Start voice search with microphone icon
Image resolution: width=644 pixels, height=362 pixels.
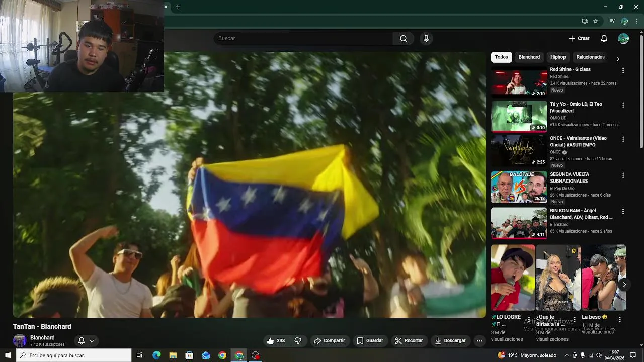(x=426, y=39)
